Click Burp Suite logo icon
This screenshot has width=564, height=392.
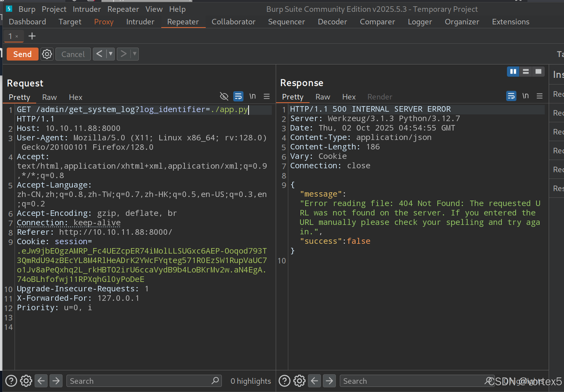point(9,9)
